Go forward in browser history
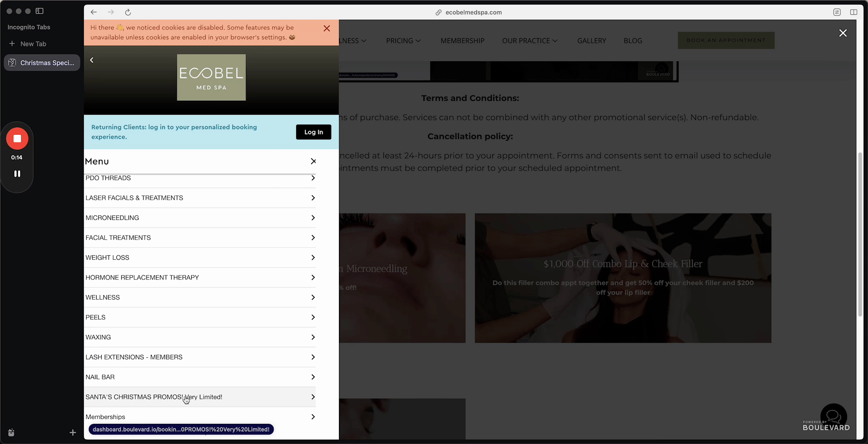The image size is (868, 444). point(111,12)
